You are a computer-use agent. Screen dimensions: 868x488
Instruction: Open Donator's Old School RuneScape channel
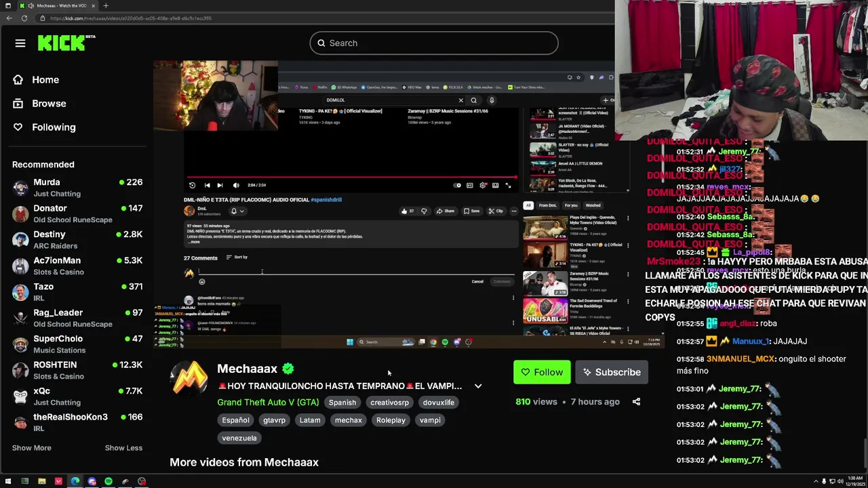click(x=77, y=213)
